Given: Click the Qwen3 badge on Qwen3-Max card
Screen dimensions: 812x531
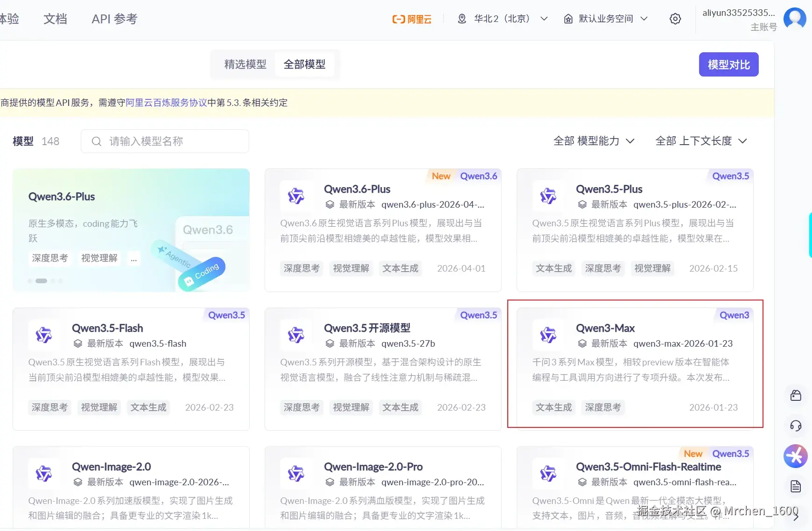Looking at the screenshot, I should point(734,315).
